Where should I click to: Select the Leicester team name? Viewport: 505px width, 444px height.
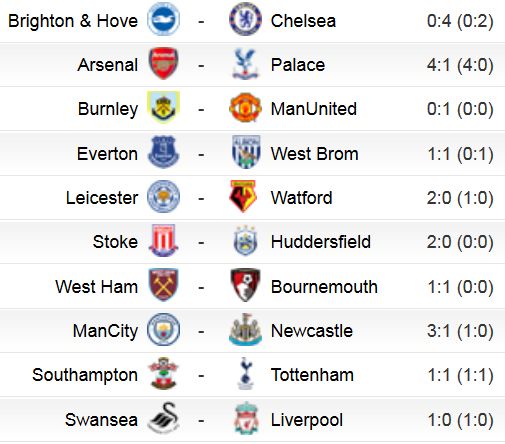(102, 198)
